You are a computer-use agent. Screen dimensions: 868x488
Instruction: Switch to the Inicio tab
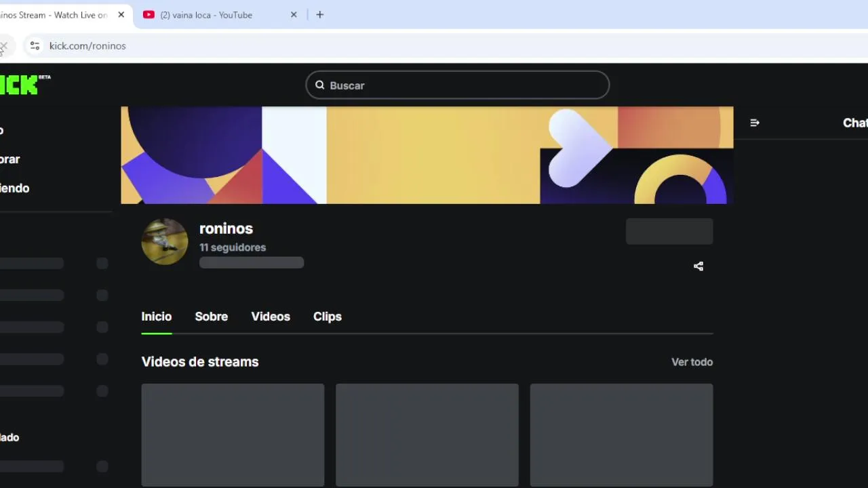[x=157, y=317]
